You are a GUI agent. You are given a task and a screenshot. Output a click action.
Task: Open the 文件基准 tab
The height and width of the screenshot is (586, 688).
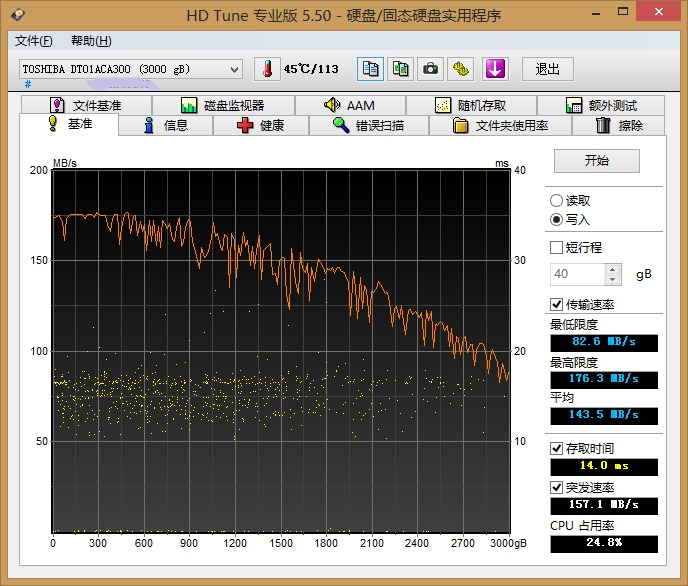click(x=86, y=105)
